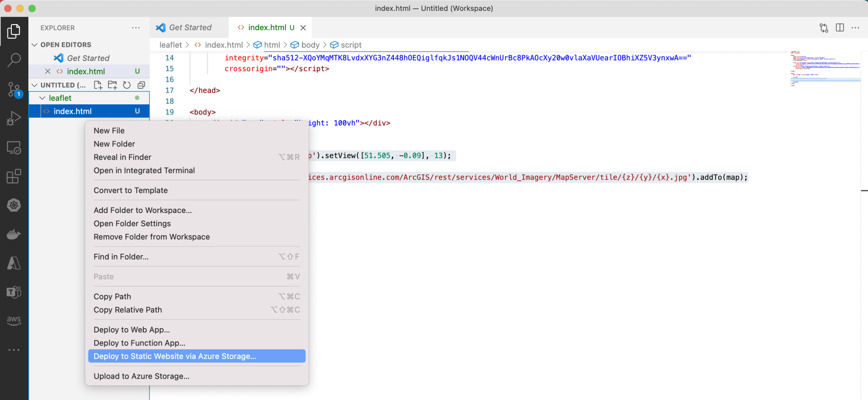Select Deploy to Static Website via Azure Storage
The height and width of the screenshot is (400, 868).
pos(175,356)
